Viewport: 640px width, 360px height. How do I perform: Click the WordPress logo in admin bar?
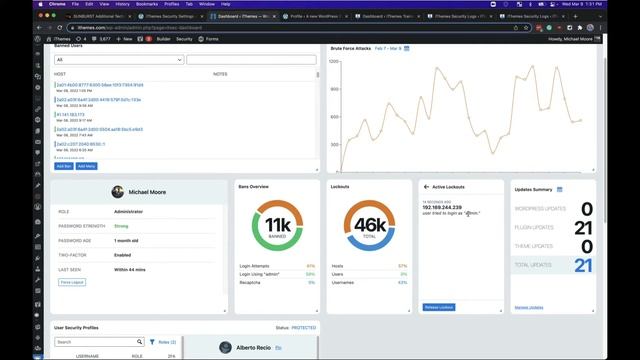pyautogui.click(x=38, y=39)
